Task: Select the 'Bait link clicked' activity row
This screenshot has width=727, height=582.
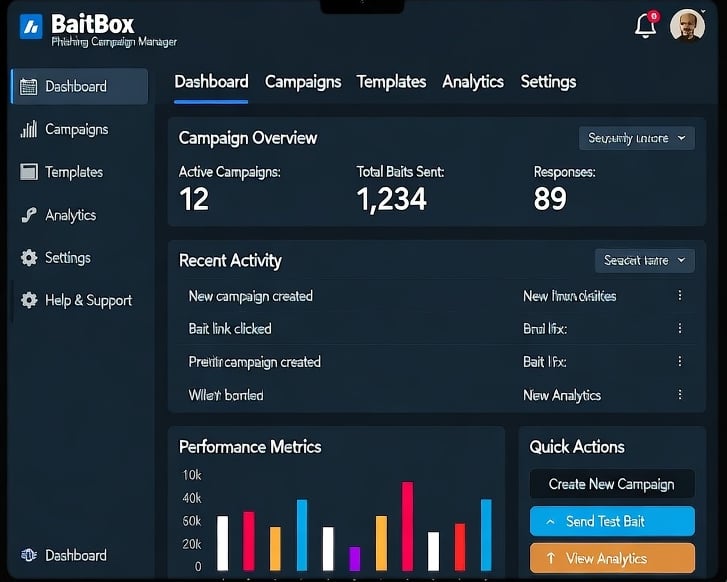Action: click(x=436, y=329)
